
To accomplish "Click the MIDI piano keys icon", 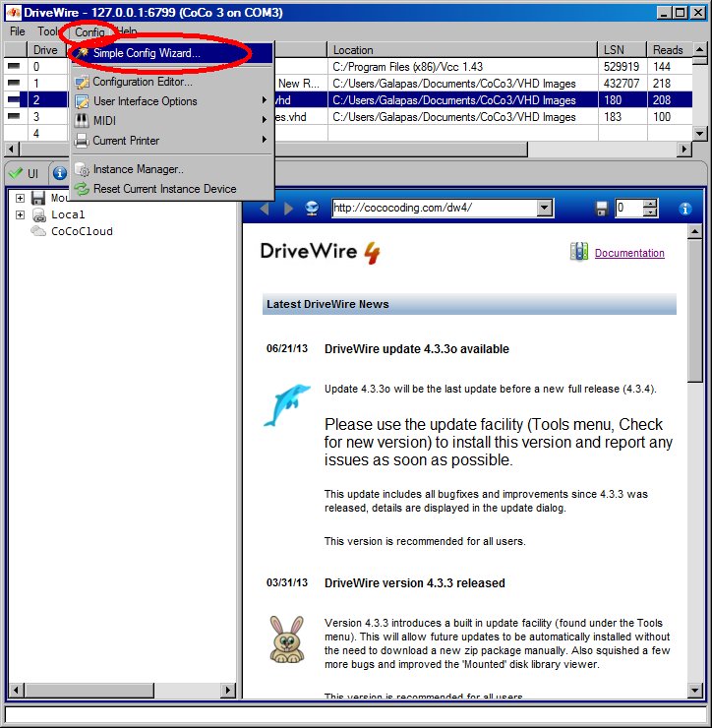I will (x=83, y=121).
